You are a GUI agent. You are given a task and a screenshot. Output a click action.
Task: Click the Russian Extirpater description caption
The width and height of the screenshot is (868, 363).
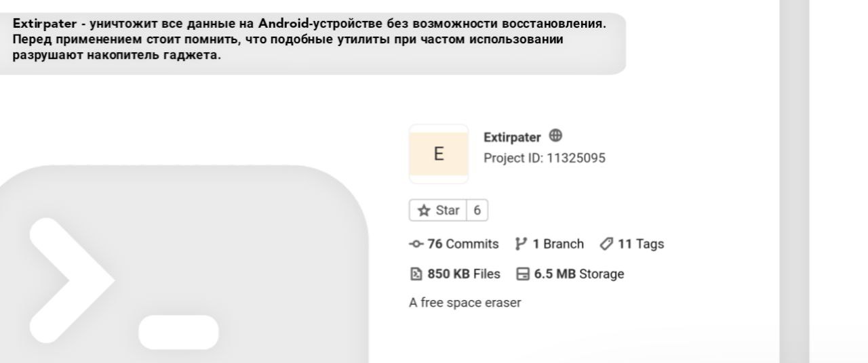(309, 40)
